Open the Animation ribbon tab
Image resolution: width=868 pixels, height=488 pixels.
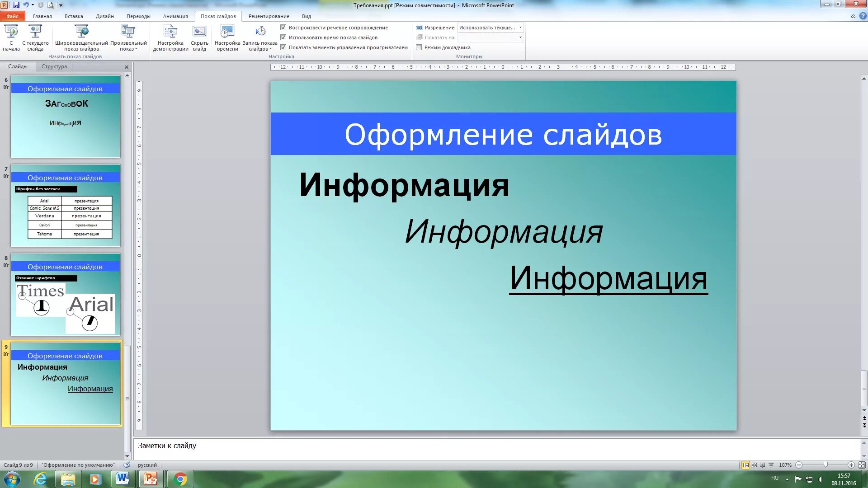(175, 16)
